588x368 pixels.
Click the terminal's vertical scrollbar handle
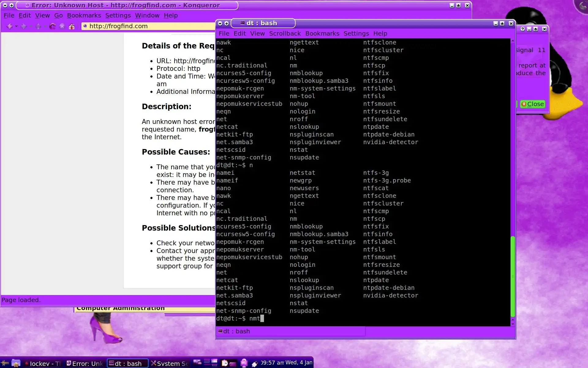(x=513, y=276)
